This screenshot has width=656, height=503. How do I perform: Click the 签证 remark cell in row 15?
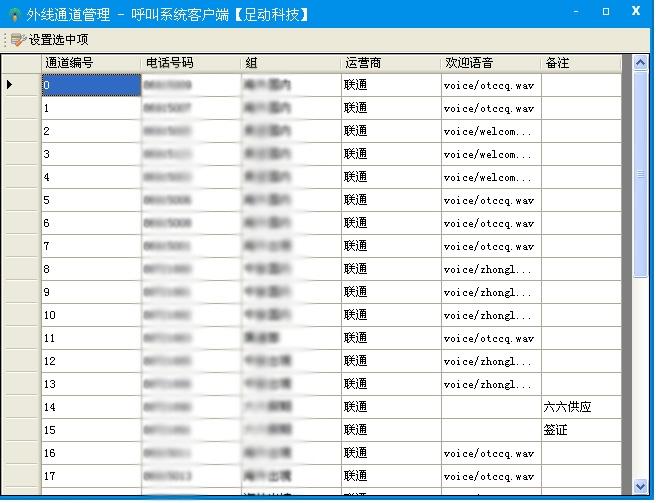(580, 431)
